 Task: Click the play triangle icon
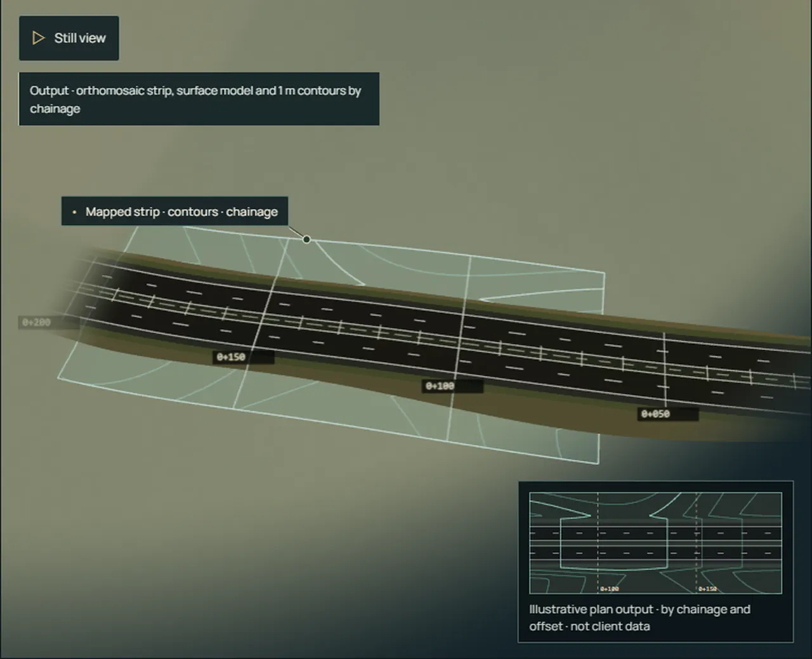tap(39, 38)
